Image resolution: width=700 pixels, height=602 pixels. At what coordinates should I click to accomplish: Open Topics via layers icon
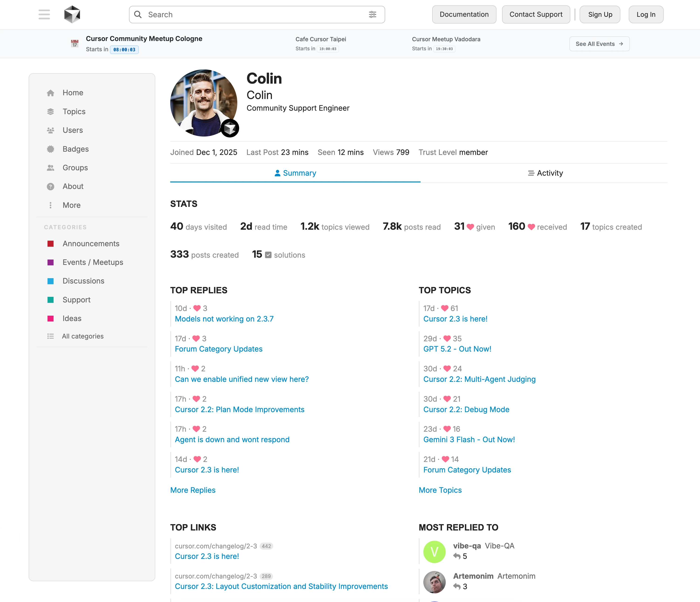pos(51,112)
